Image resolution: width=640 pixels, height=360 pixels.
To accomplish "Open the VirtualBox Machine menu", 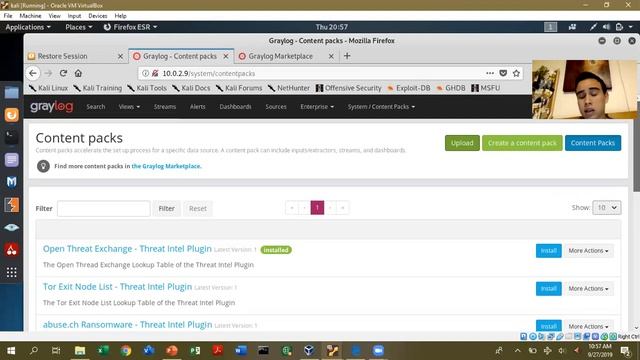I will 30,16.
